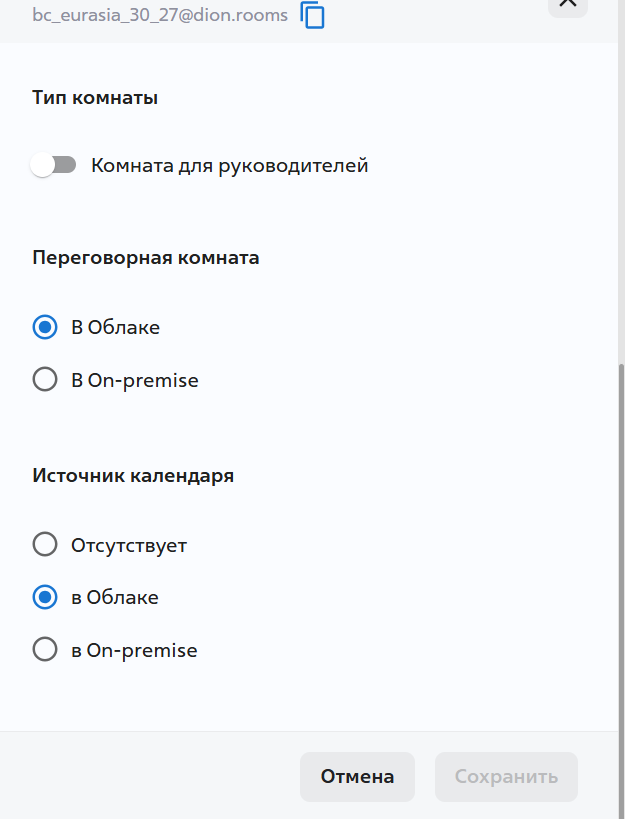Close the room settings panel

(567, 4)
